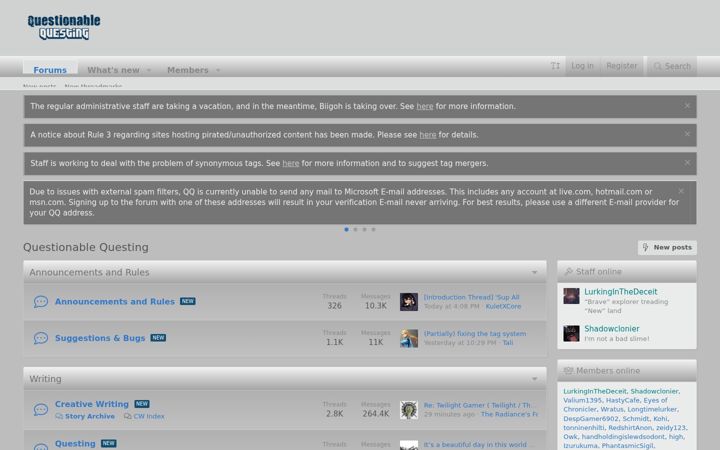This screenshot has width=720, height=450.
Task: Dismiss the Microsoft E-mail addresses notice
Action: point(681,191)
